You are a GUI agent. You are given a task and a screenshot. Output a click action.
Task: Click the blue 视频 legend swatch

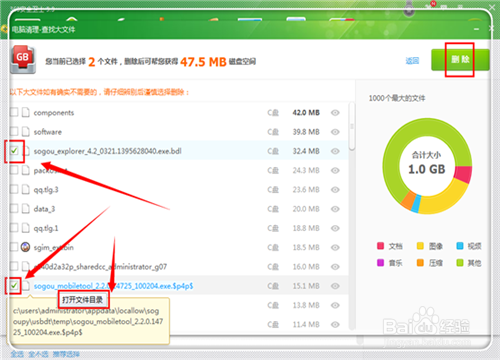tap(460, 246)
